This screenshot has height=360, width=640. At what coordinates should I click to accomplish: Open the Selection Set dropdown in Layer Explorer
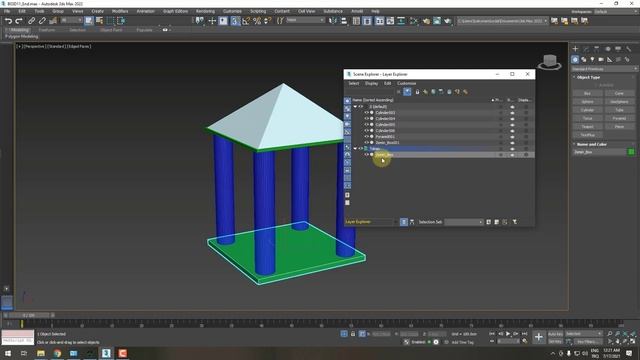point(464,222)
